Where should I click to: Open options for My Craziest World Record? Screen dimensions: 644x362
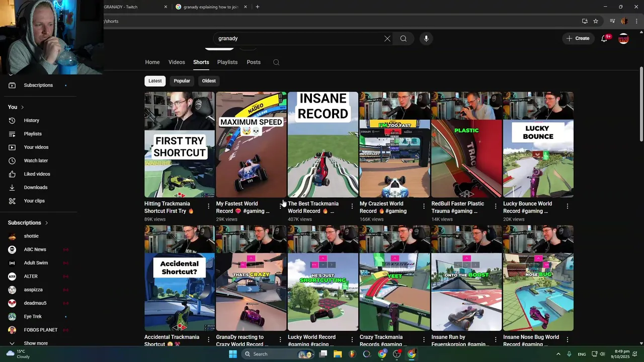pos(424,206)
